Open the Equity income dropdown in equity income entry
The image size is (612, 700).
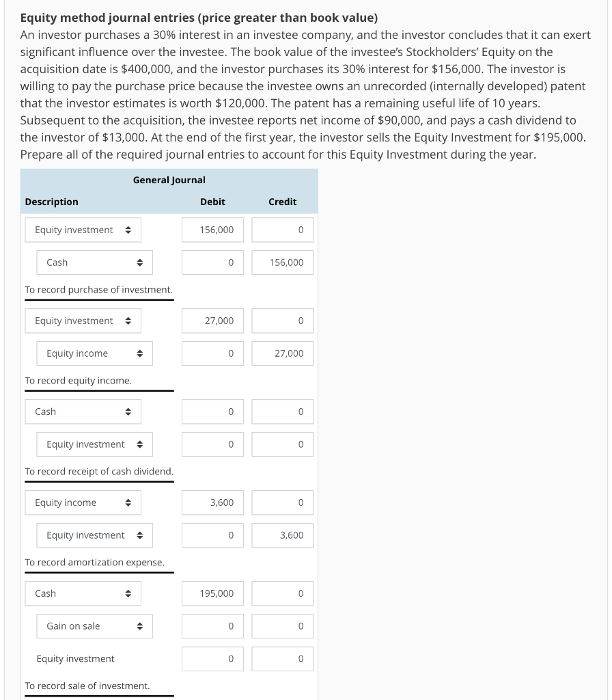(94, 353)
